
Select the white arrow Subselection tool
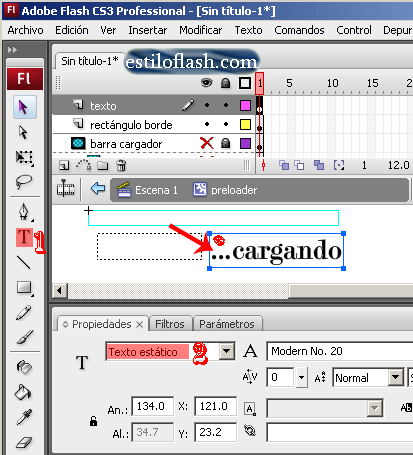coord(23,132)
